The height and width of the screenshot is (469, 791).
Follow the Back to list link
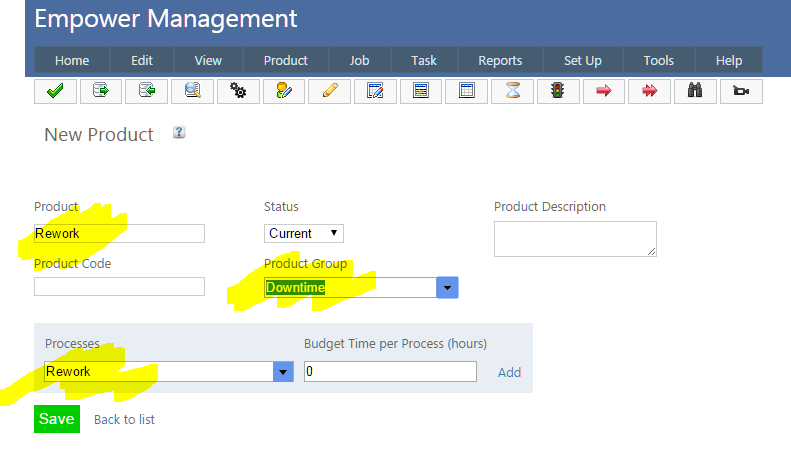click(x=124, y=419)
